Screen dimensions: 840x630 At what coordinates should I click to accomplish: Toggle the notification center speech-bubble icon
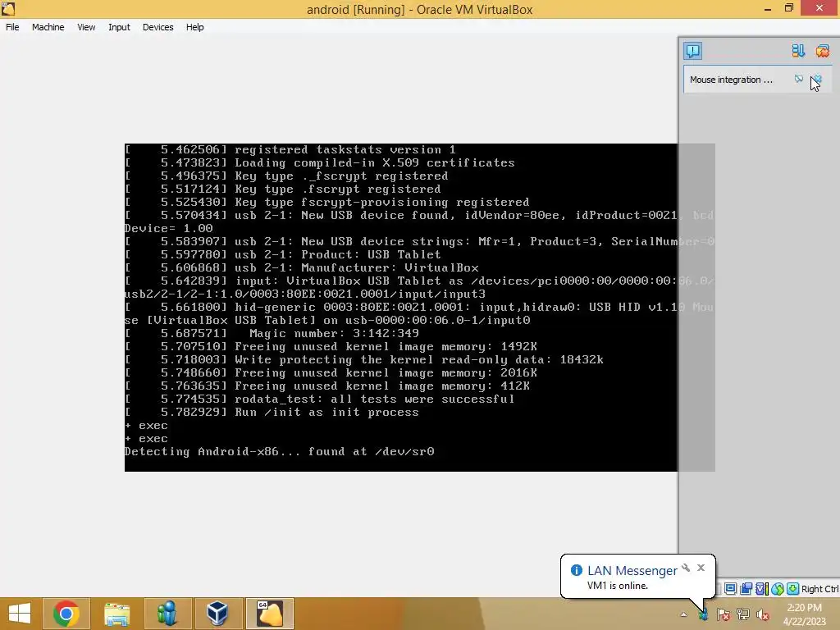(x=692, y=51)
